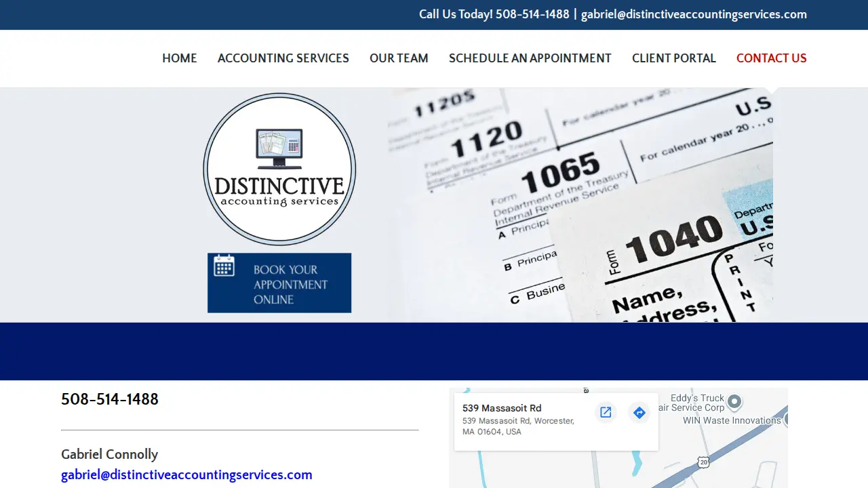Click the Distinctive Accounting Services round logo

pyautogui.click(x=279, y=169)
